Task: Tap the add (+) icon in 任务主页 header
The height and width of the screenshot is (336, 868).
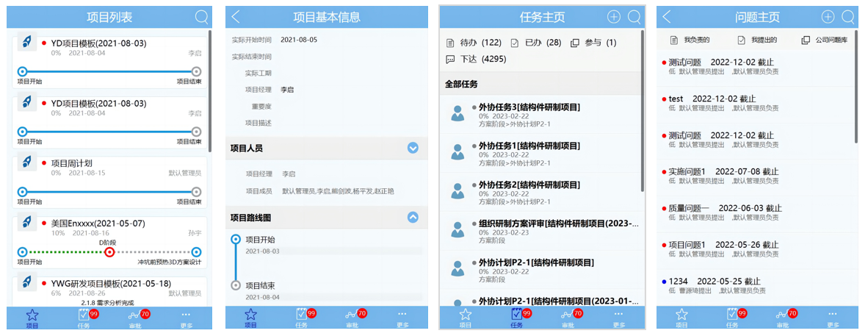Action: point(614,17)
